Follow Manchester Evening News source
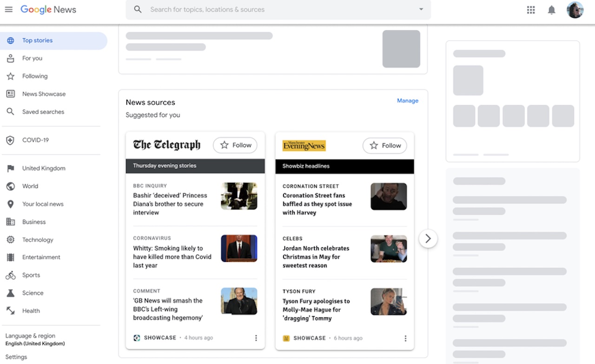Image resolution: width=595 pixels, height=364 pixels. coord(384,146)
